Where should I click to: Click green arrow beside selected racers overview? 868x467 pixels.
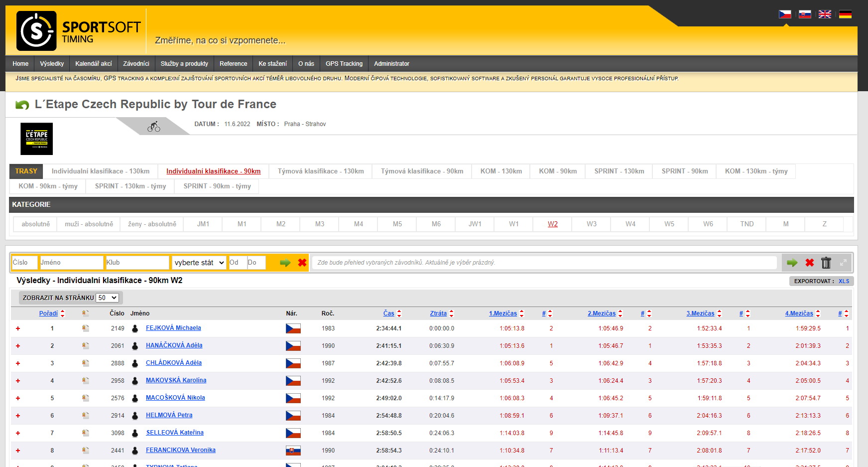coord(792,263)
